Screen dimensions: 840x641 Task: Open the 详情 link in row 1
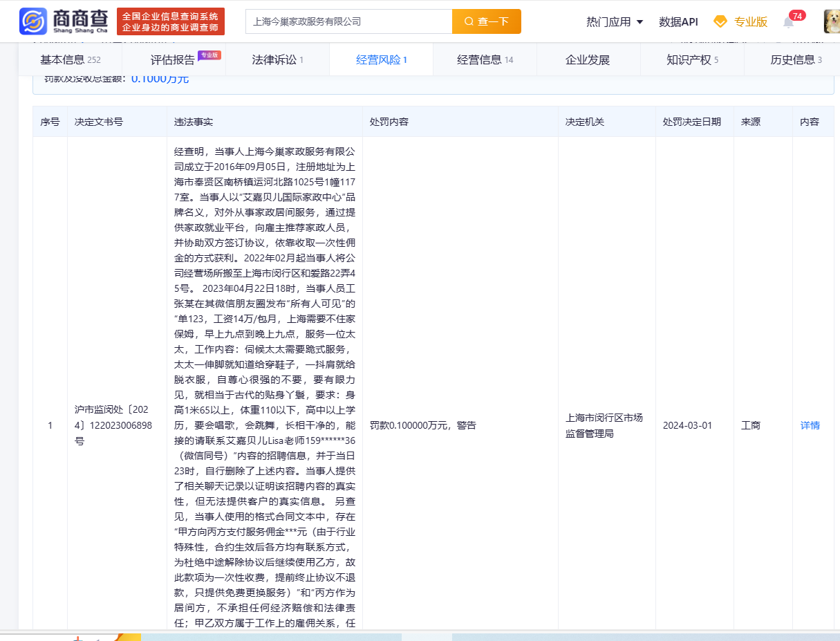click(810, 425)
